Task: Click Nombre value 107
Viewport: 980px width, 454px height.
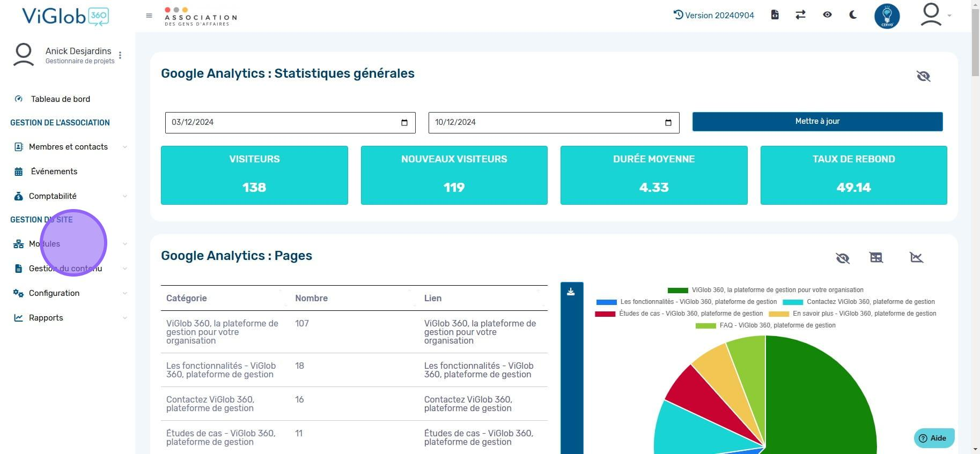Action: pos(302,323)
